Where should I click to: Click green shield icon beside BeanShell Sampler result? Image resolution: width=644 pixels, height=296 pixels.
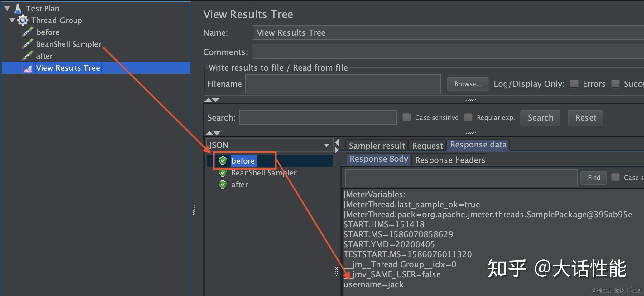coord(223,173)
